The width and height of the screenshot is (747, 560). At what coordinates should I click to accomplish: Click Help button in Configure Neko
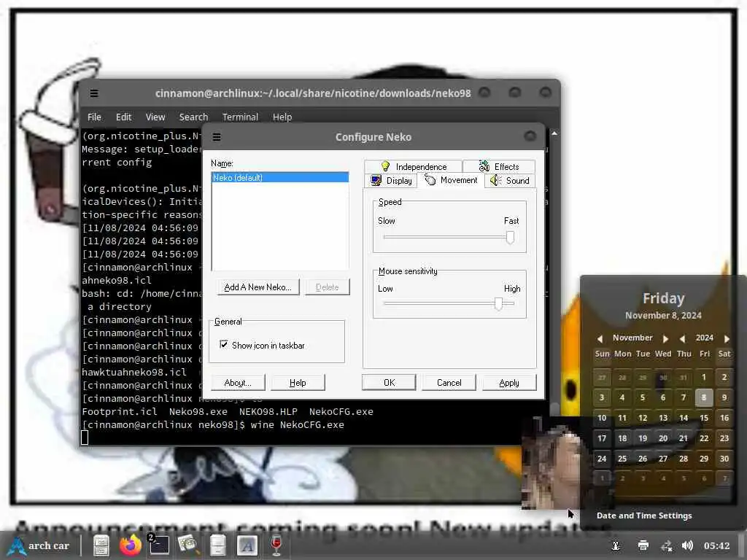click(298, 383)
